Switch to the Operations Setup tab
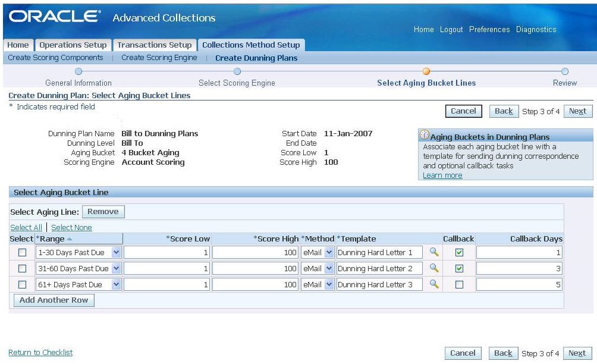 [x=73, y=45]
